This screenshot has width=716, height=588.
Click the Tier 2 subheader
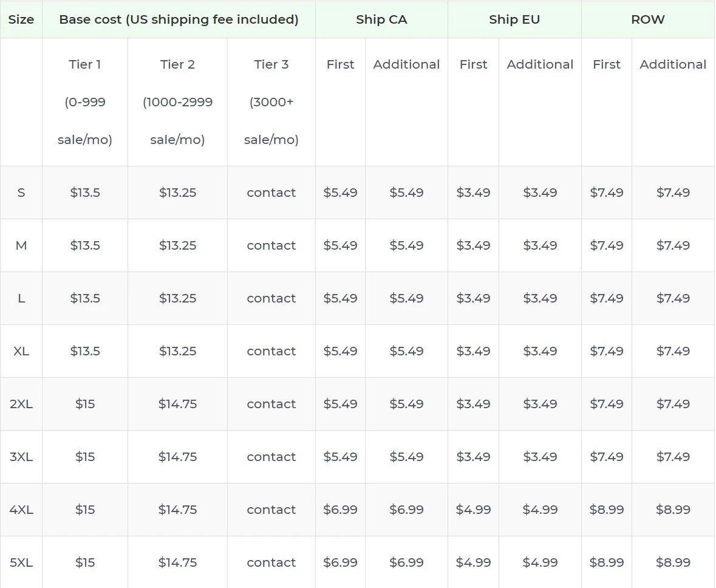tap(177, 64)
